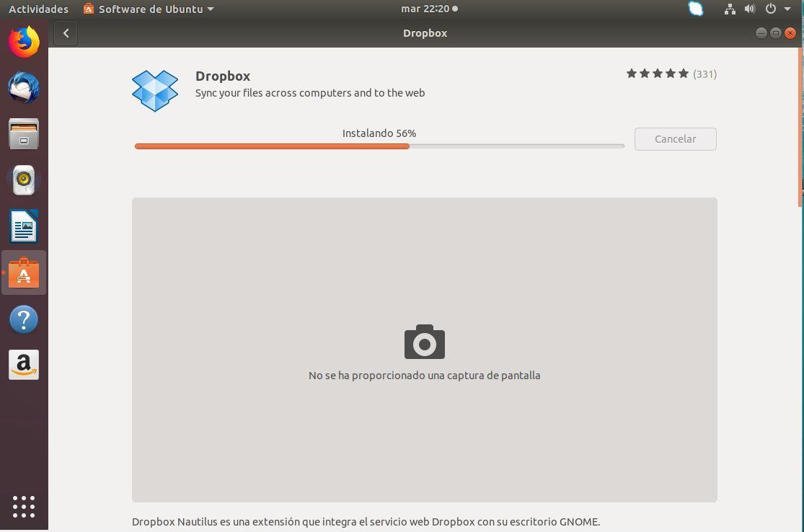Go back using the arrow button
804x532 pixels.
point(66,32)
